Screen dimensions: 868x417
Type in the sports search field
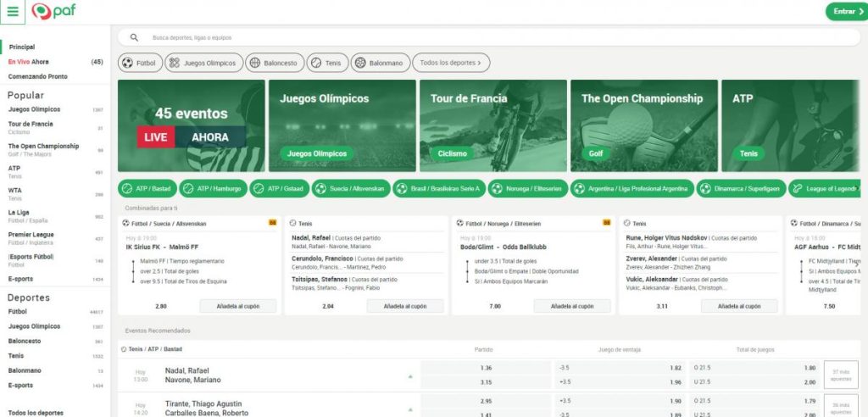click(x=339, y=38)
